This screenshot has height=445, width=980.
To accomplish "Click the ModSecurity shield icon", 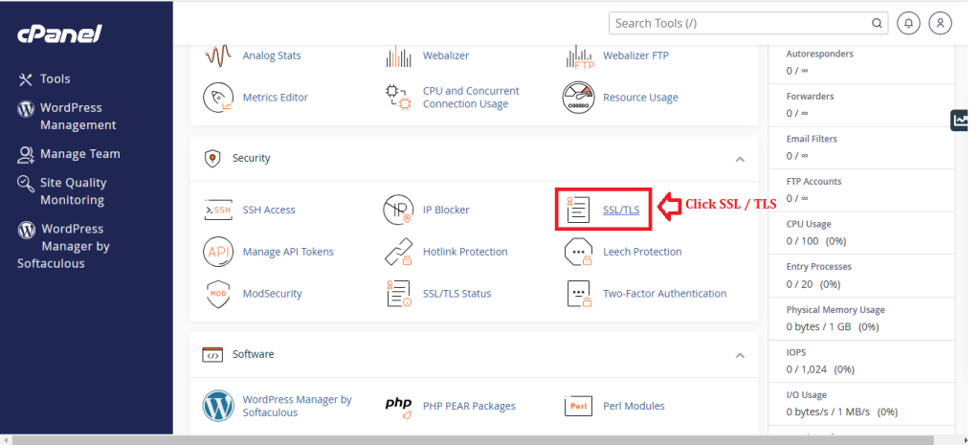I will 218,294.
